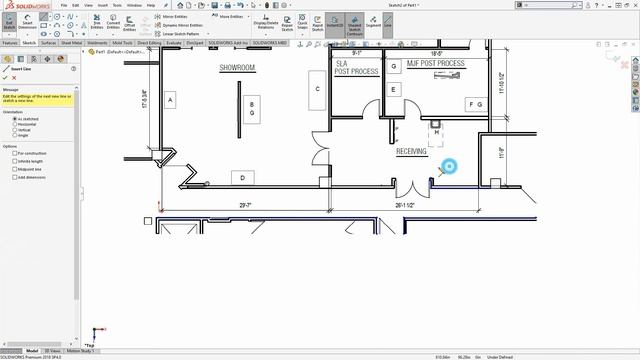Click Move Entities
Image resolution: width=640 pixels, height=360 pixels.
[227, 16]
